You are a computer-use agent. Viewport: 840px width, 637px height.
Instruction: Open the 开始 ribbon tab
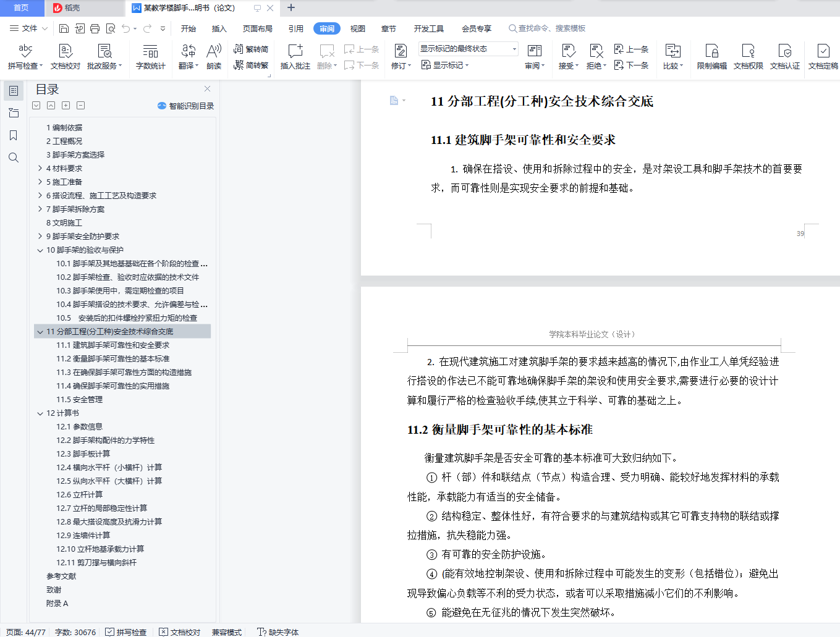(189, 28)
